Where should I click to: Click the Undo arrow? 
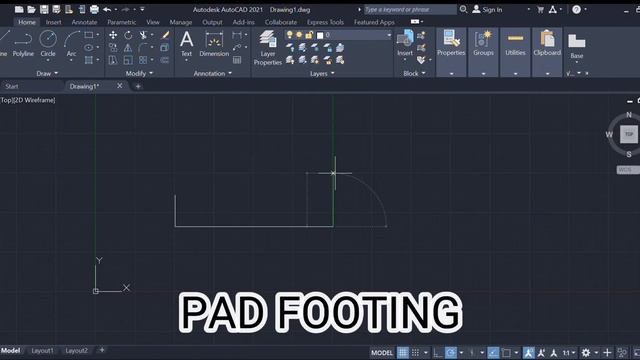point(107,9)
